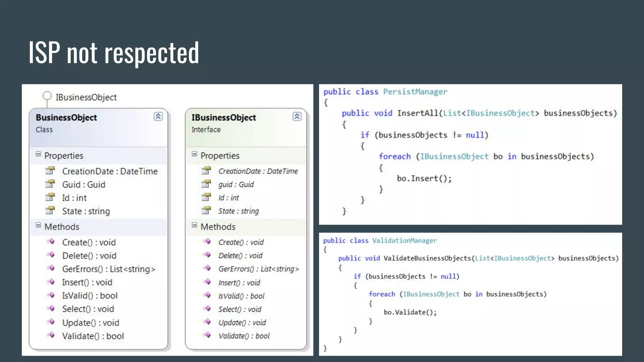Collapse Properties section in BusinessObject class

pyautogui.click(x=38, y=154)
